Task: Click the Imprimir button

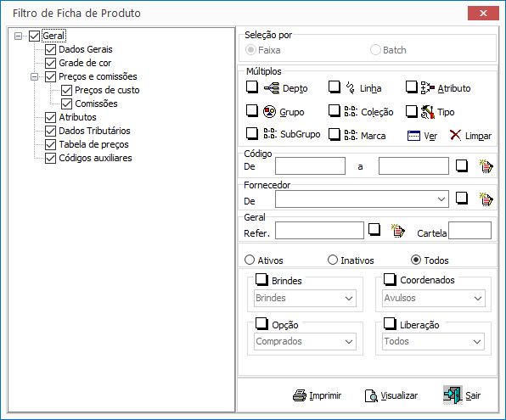Action: point(317,395)
